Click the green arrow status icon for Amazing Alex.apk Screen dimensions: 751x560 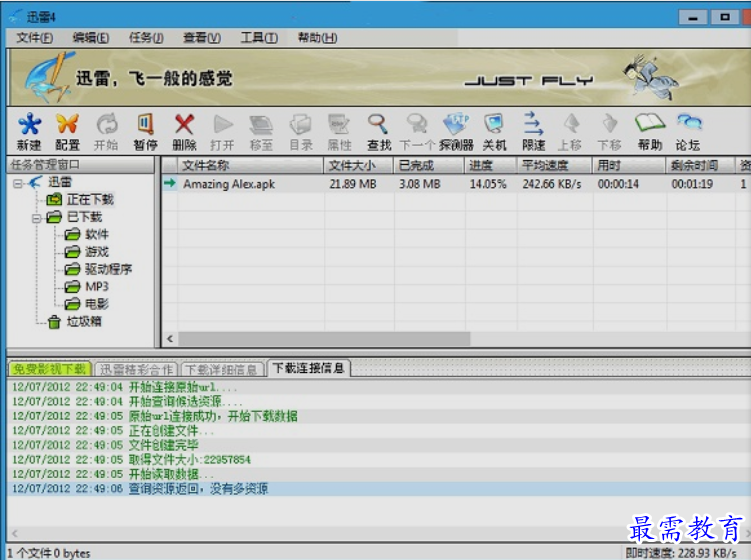pos(170,183)
